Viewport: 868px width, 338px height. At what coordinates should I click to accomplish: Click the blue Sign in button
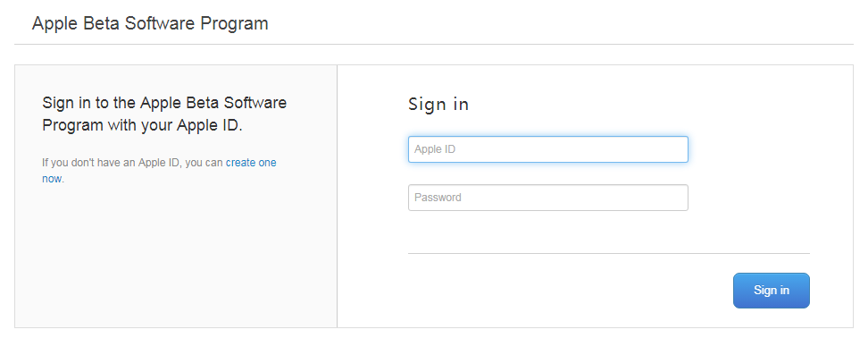pos(772,291)
